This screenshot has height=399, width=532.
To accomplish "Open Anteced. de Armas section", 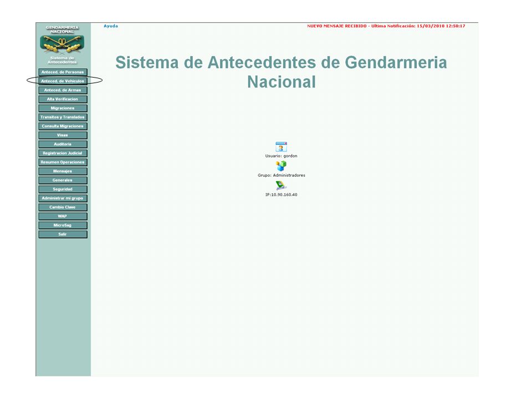I will click(63, 90).
